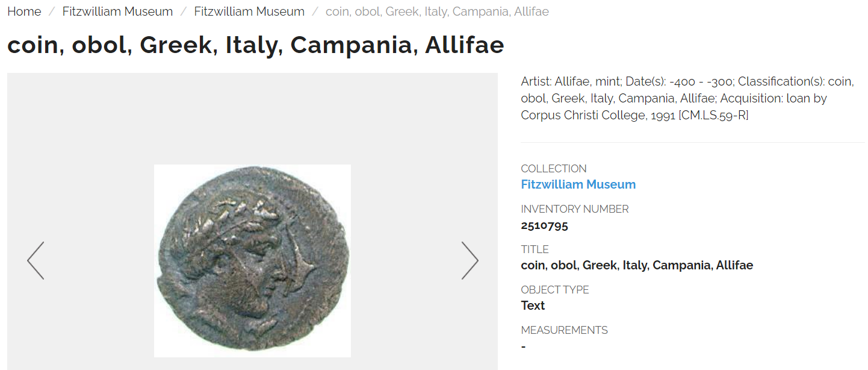Click the TITLE field label
Image resolution: width=868 pixels, height=370 pixels.
[x=535, y=249]
